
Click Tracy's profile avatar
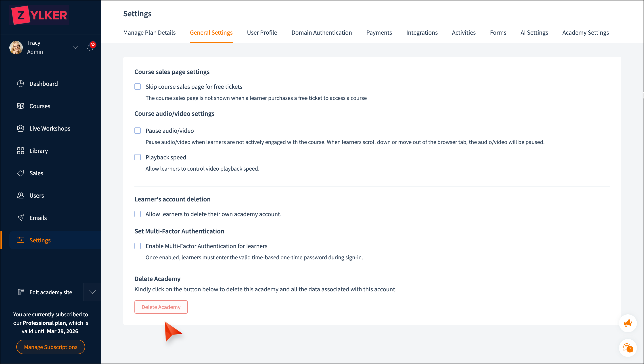tap(16, 47)
